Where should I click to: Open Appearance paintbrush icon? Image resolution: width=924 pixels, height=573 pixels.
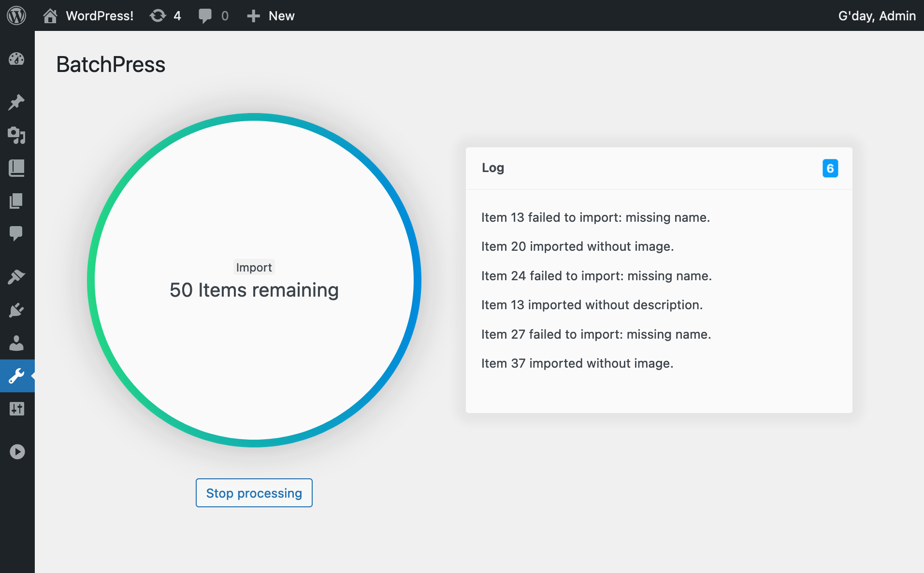[x=16, y=277]
